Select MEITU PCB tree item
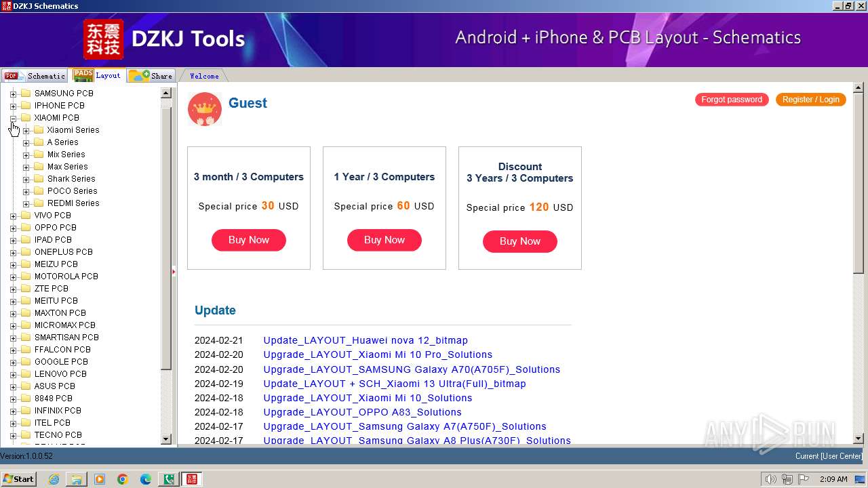The image size is (868, 488). point(56,301)
